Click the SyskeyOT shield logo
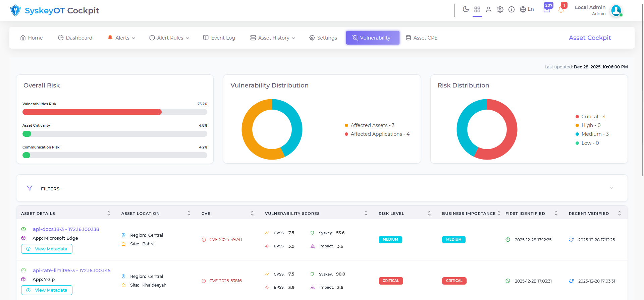Image resolution: width=644 pixels, height=300 pixels. 15,10
